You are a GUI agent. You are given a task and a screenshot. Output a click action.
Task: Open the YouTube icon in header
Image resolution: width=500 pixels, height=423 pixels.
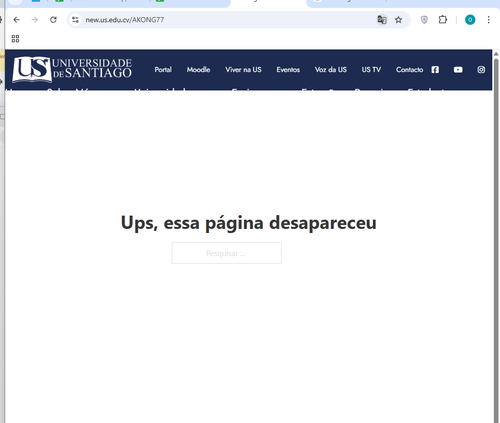[458, 70]
